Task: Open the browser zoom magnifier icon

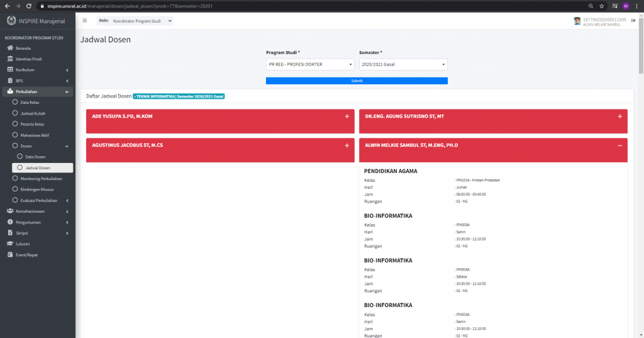Action: (591, 6)
